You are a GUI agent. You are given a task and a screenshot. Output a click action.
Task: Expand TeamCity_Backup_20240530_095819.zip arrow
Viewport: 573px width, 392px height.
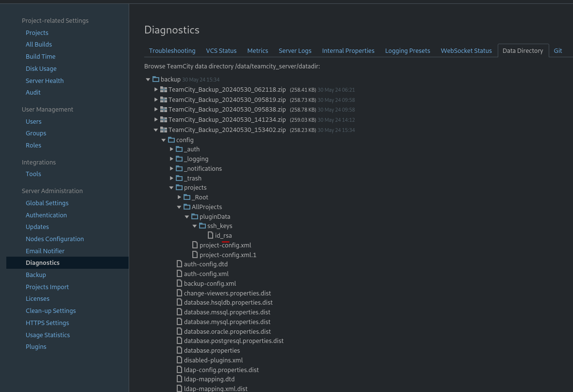156,99
